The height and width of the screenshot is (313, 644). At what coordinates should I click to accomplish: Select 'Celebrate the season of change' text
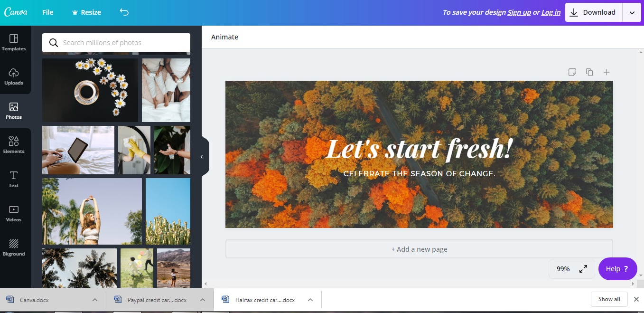pyautogui.click(x=420, y=174)
